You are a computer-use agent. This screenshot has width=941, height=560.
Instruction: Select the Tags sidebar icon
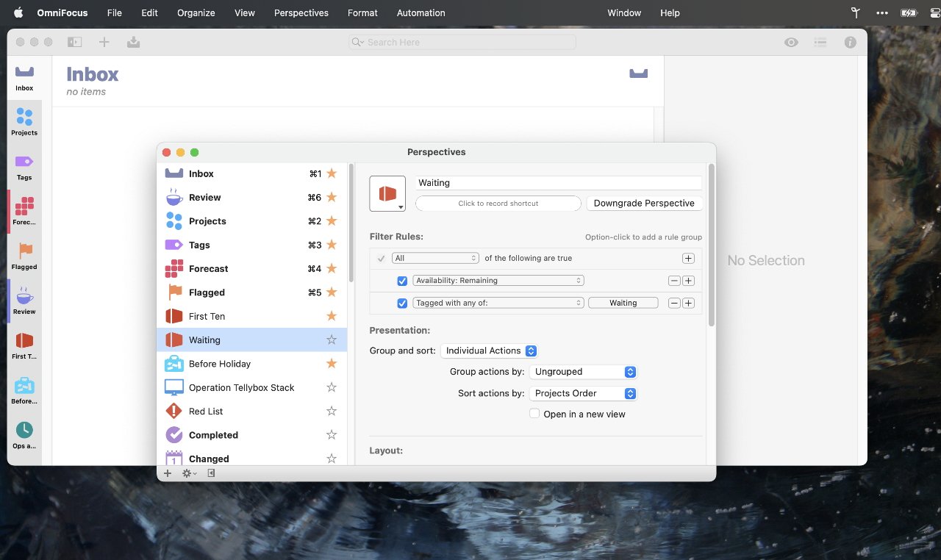tap(24, 166)
